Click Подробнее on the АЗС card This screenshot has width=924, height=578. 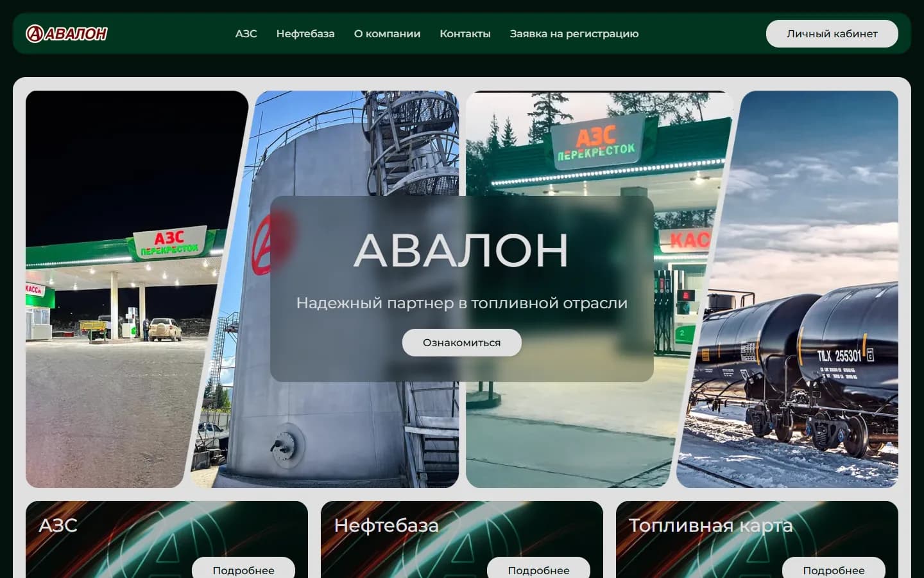(x=244, y=568)
